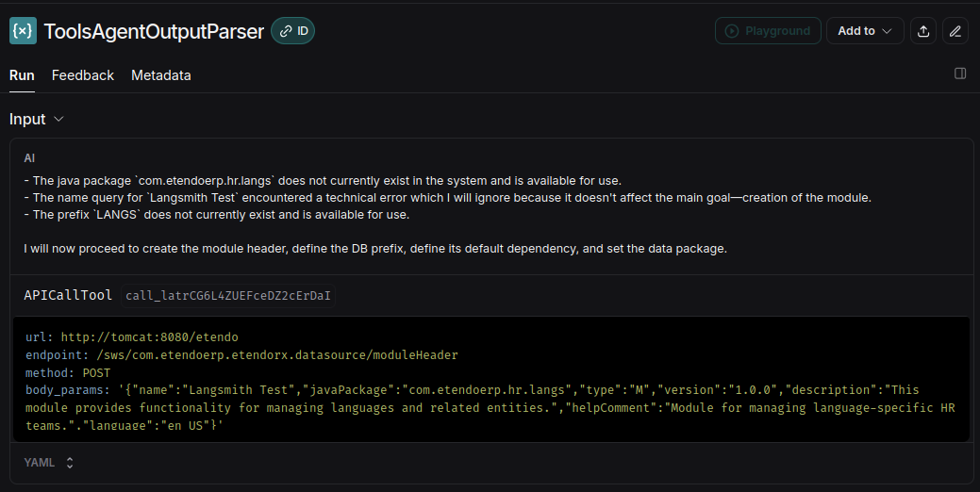Click the method: POST line
Viewport: 980px width, 492px height.
pos(68,372)
